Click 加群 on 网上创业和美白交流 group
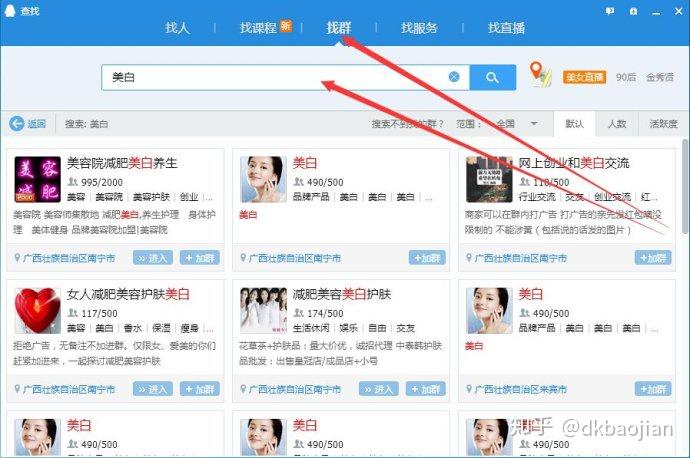Viewport: 690px width, 458px height. coord(653,257)
